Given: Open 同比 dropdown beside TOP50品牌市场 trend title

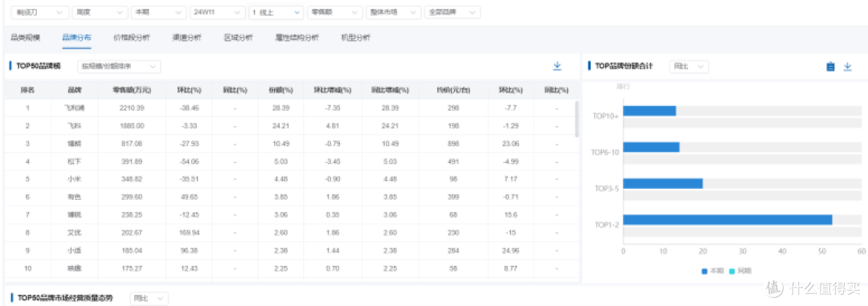Looking at the screenshot, I should point(149,298).
